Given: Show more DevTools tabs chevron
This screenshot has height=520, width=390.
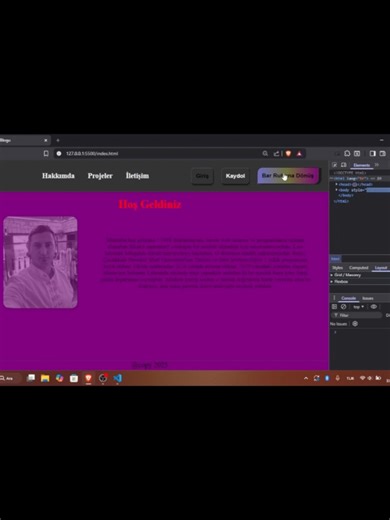Looking at the screenshot, I should point(377,165).
